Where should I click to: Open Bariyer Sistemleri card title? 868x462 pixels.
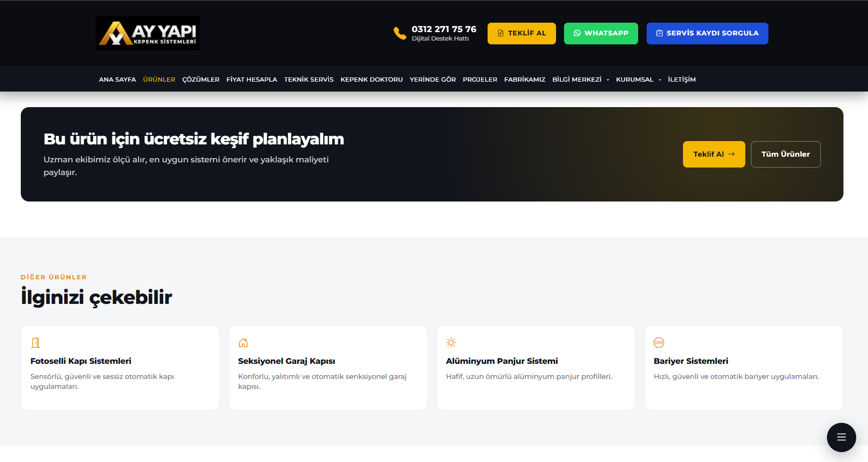[691, 361]
